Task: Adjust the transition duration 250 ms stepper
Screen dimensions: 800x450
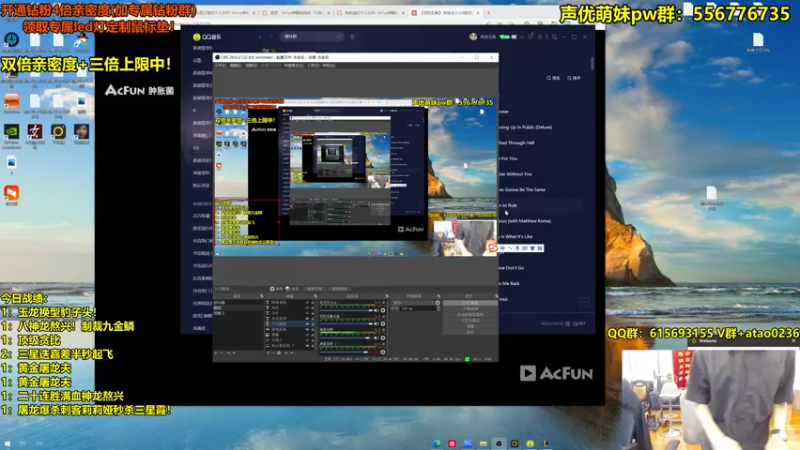Action: pos(438,308)
